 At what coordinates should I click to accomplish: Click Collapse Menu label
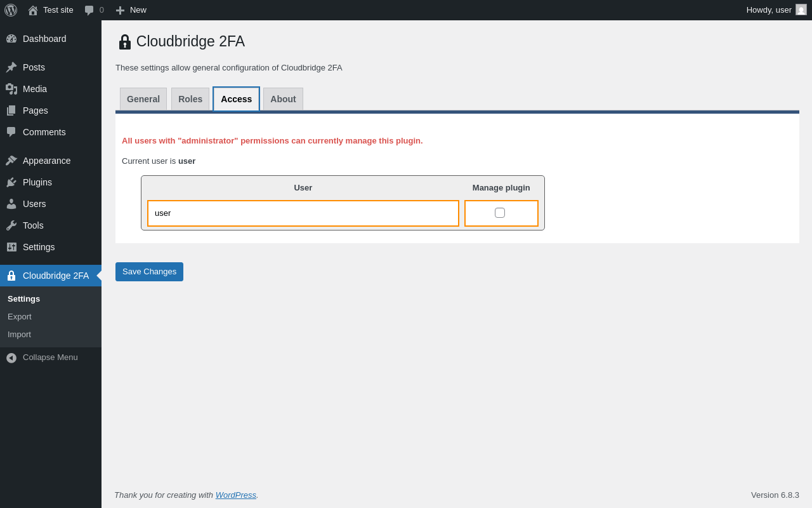point(50,358)
